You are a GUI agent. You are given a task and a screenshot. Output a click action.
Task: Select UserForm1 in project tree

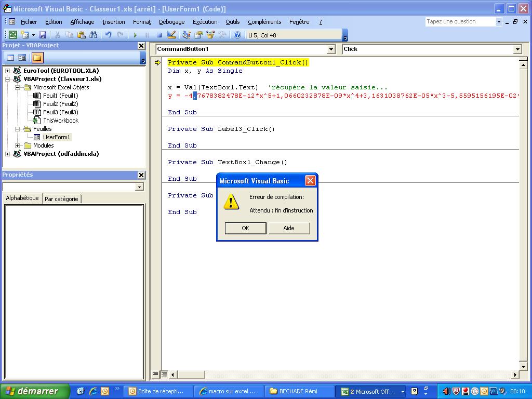tap(56, 137)
